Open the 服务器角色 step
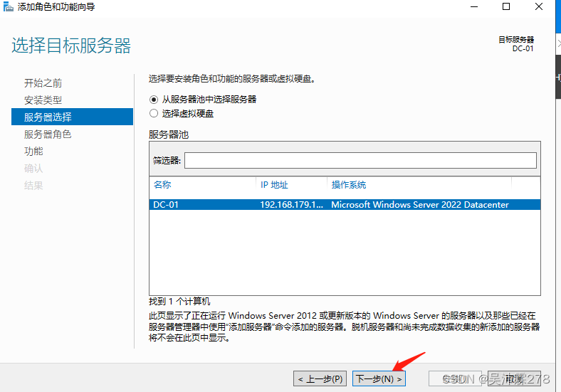The width and height of the screenshot is (561, 392). [48, 134]
